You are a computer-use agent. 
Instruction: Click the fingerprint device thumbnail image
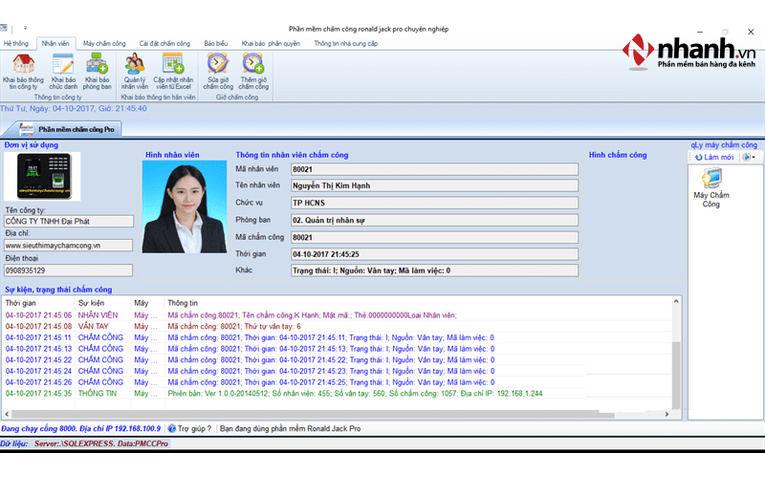pos(44,176)
